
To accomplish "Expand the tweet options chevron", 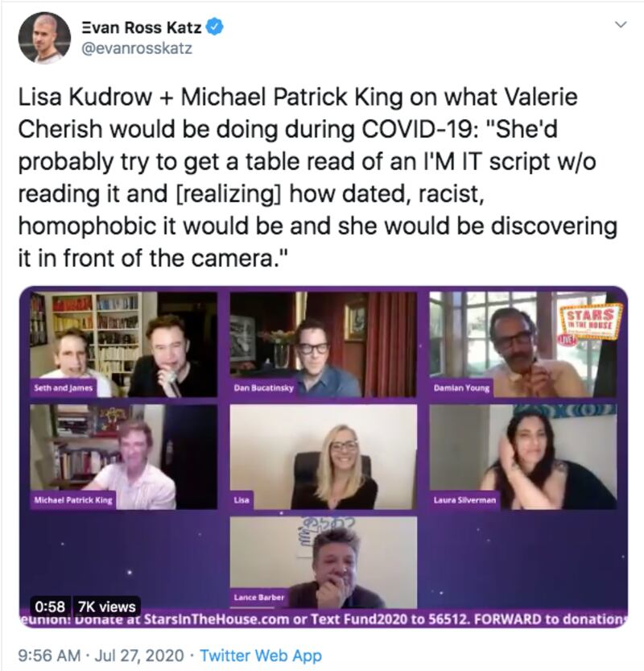I will pos(621,24).
